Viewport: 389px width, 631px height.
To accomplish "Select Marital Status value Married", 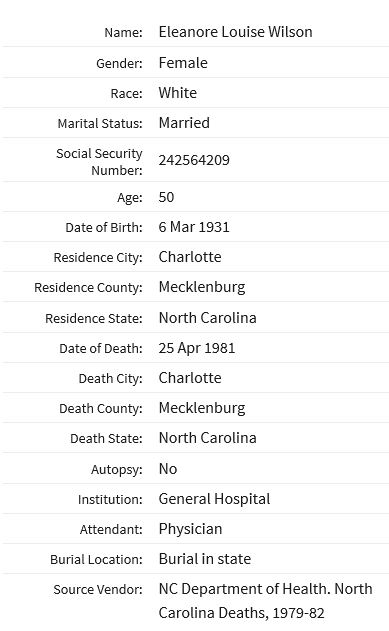I will 184,123.
